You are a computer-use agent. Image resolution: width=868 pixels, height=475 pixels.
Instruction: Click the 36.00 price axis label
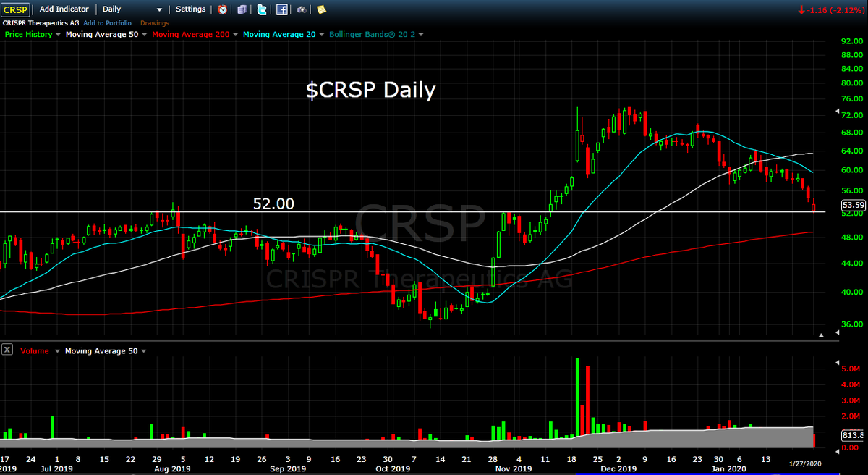(x=854, y=324)
